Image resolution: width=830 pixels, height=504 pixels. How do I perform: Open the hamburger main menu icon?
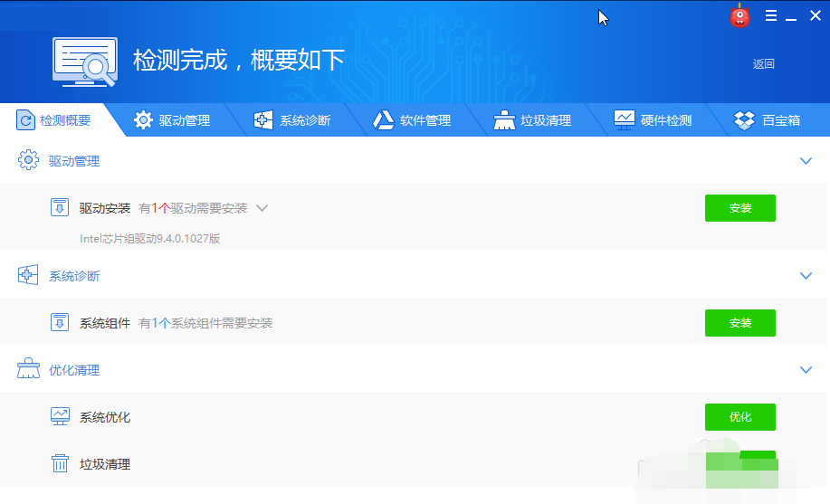pos(771,15)
